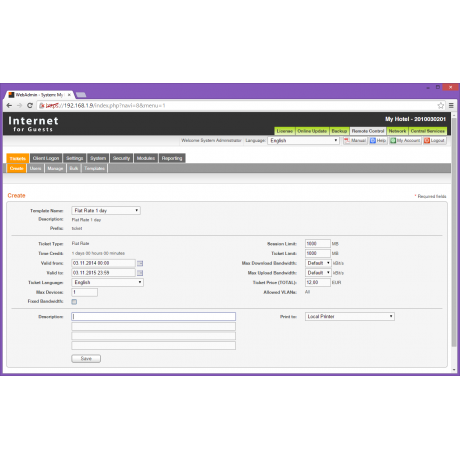
Task: Click the browser back arrow
Action: point(9,105)
